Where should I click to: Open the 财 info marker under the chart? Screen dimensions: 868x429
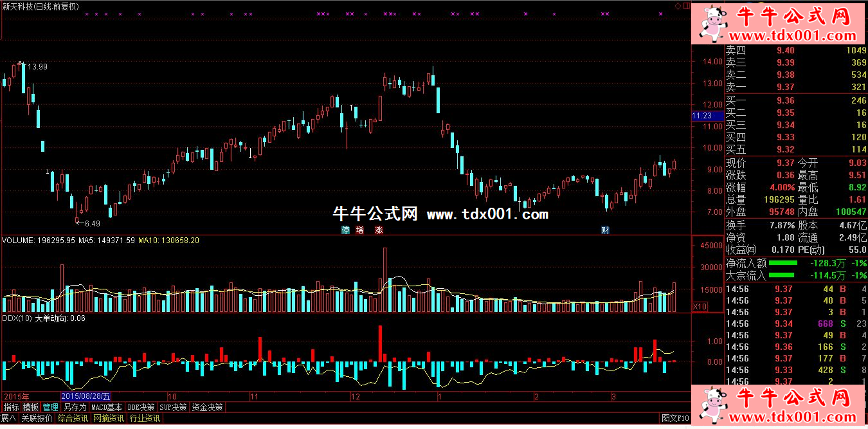(x=605, y=230)
